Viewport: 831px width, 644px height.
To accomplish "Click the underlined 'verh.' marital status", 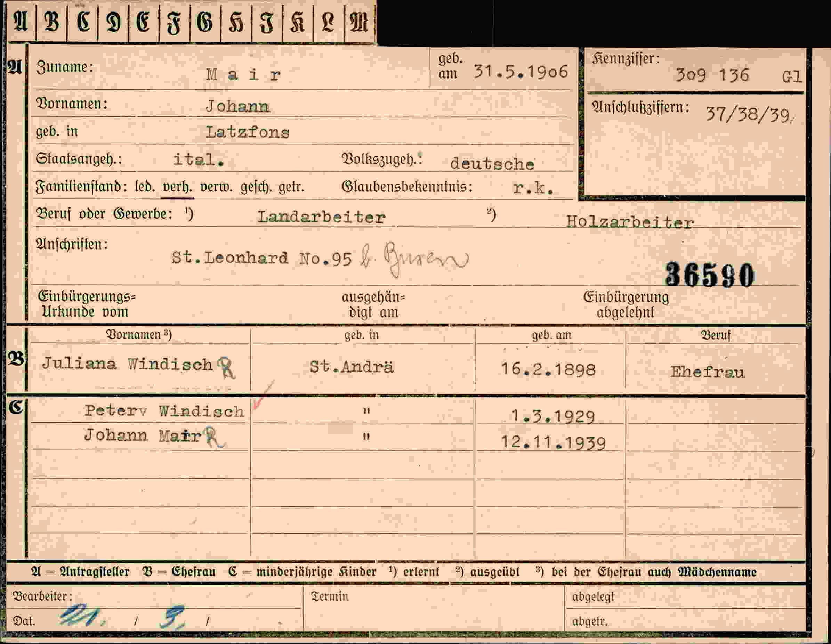I will click(177, 187).
